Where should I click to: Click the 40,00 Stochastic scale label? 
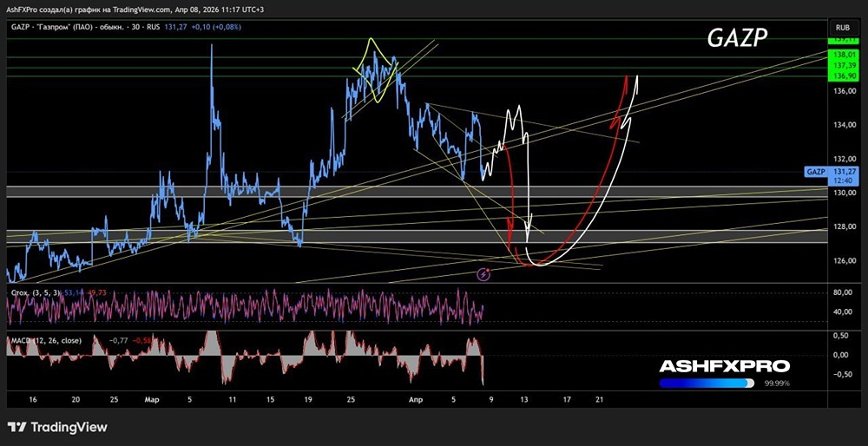click(844, 312)
